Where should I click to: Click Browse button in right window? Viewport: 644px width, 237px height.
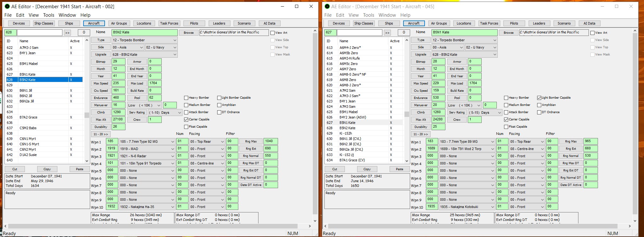click(x=508, y=32)
